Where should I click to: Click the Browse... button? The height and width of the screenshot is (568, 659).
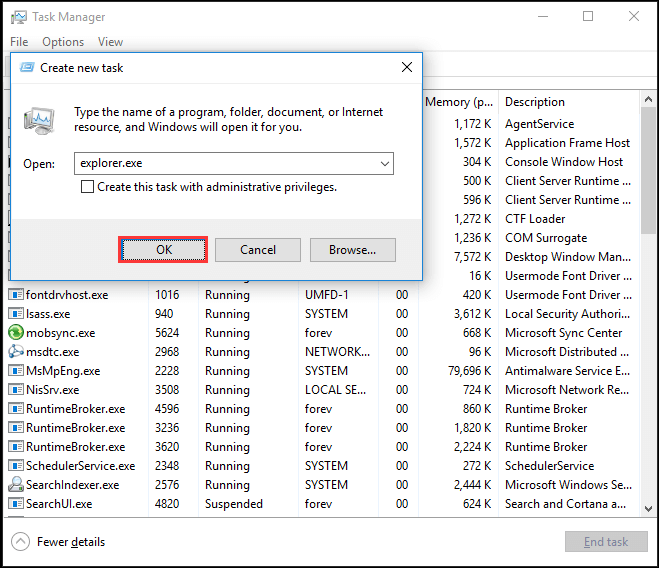(352, 250)
